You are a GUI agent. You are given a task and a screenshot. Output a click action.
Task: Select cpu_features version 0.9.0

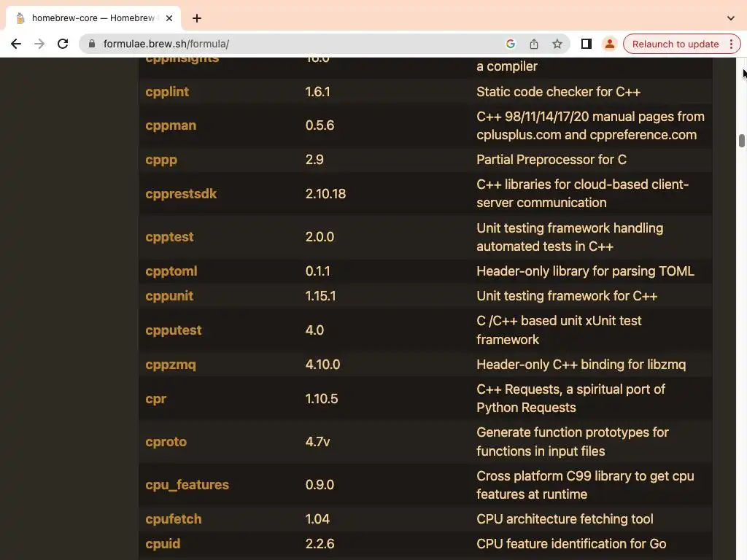[x=320, y=484]
